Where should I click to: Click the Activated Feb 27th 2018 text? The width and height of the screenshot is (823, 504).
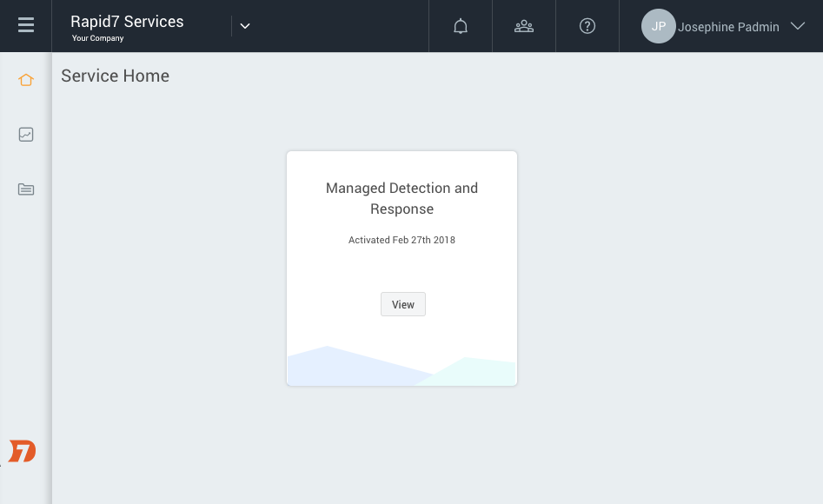point(402,240)
